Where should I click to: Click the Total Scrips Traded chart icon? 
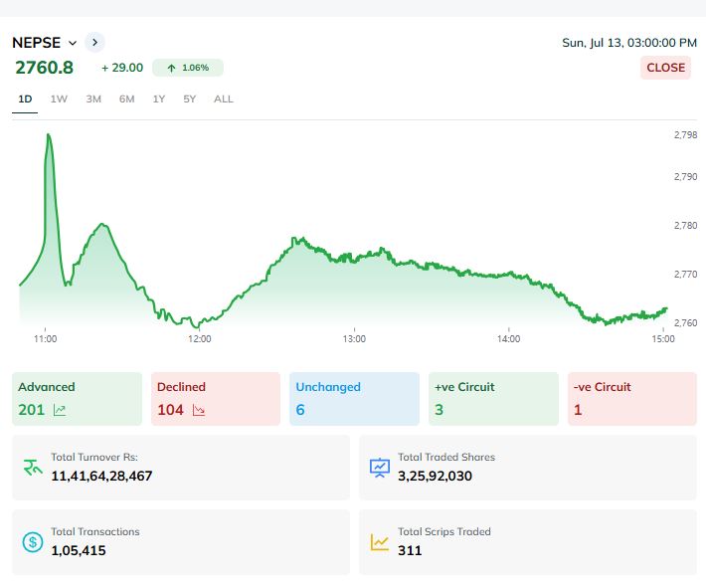(379, 542)
